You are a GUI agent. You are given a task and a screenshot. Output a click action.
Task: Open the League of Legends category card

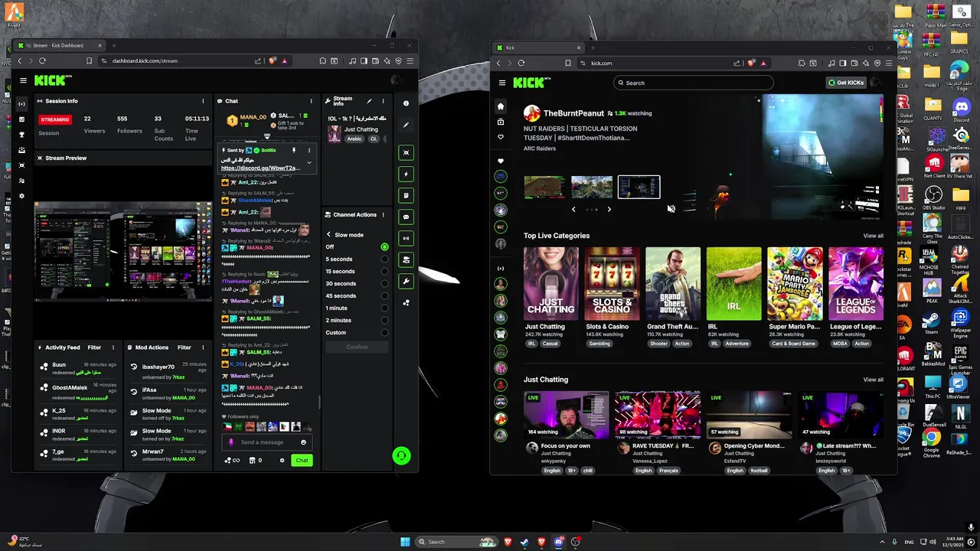[856, 284]
